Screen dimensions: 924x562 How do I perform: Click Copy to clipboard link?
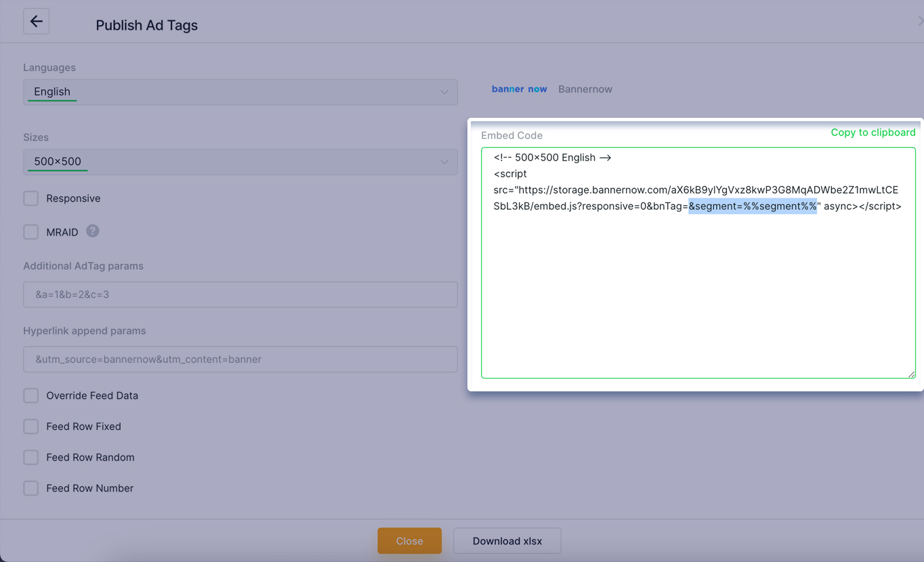coord(873,132)
